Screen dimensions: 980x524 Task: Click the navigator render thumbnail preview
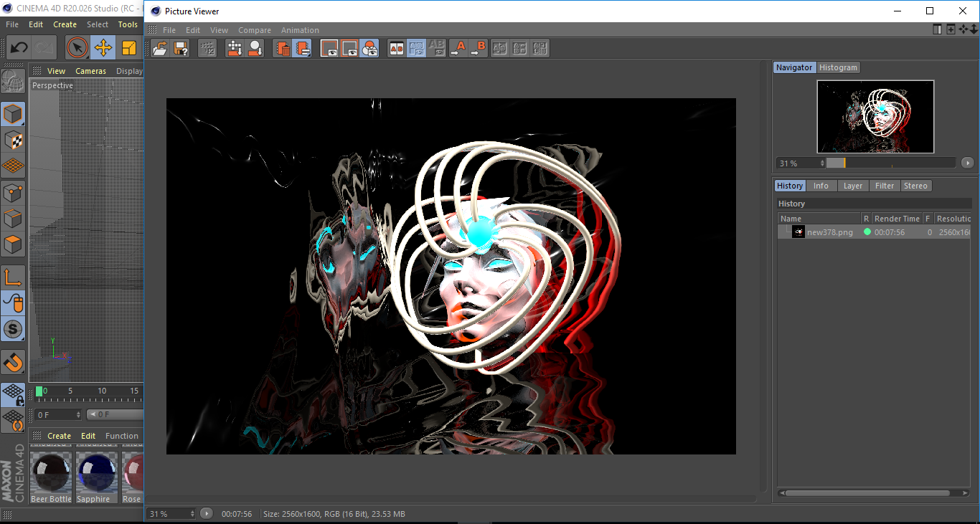click(x=875, y=116)
